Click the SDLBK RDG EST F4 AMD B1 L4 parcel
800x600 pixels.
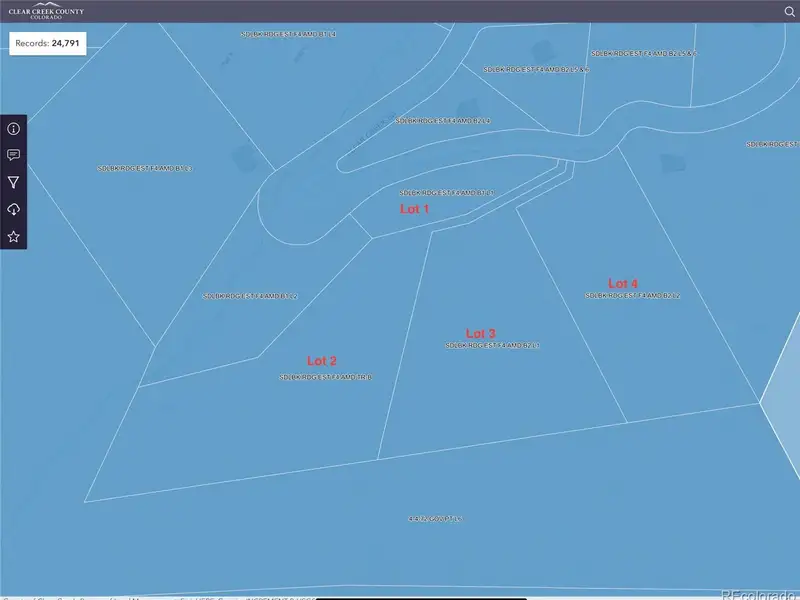pos(288,34)
